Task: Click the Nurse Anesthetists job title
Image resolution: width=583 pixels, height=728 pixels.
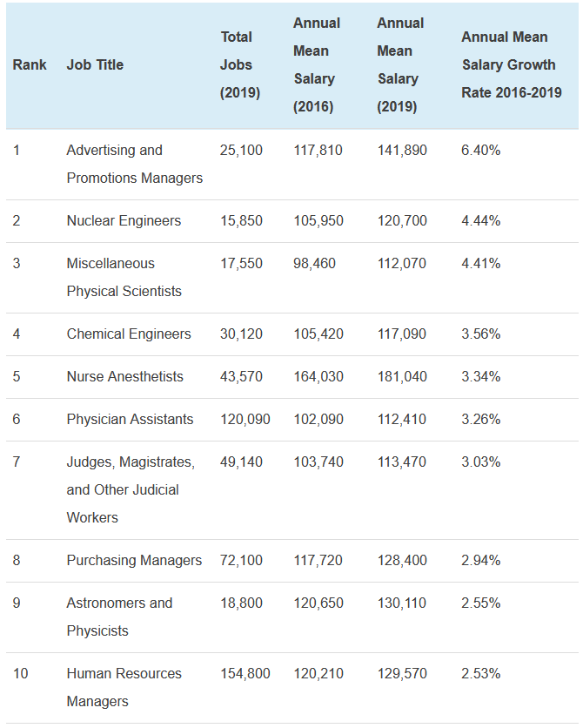Action: coord(124,377)
